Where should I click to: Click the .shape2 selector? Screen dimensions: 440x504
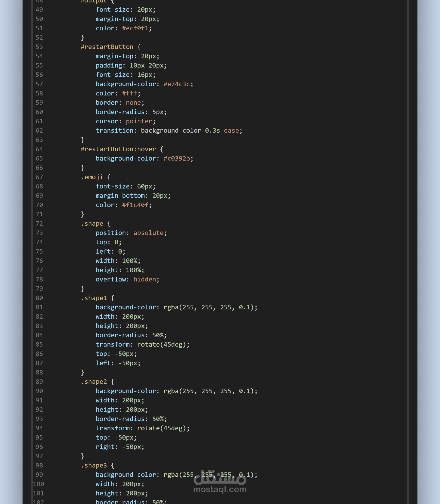(x=94, y=382)
